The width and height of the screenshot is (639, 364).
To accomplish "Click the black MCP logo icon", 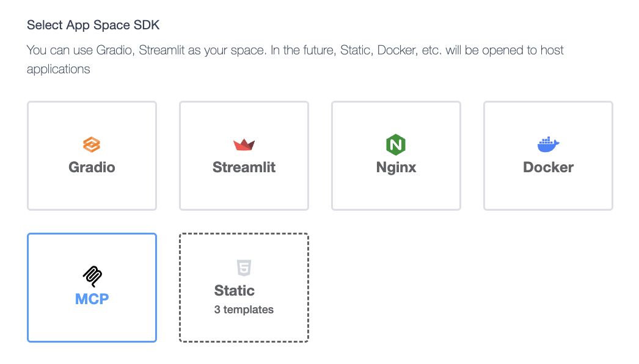I will coord(92,277).
